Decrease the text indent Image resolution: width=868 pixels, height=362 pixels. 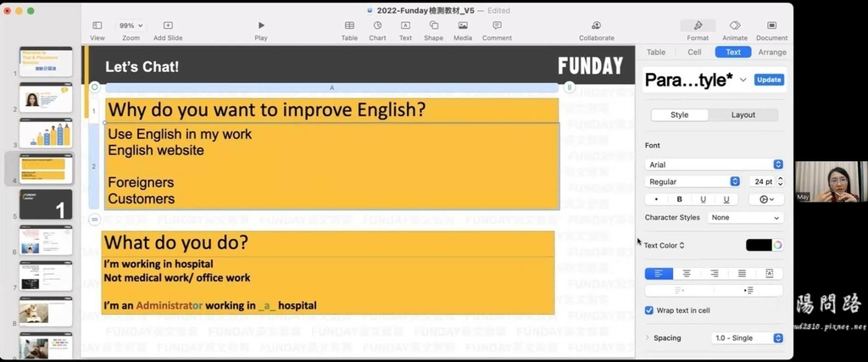[x=679, y=291]
